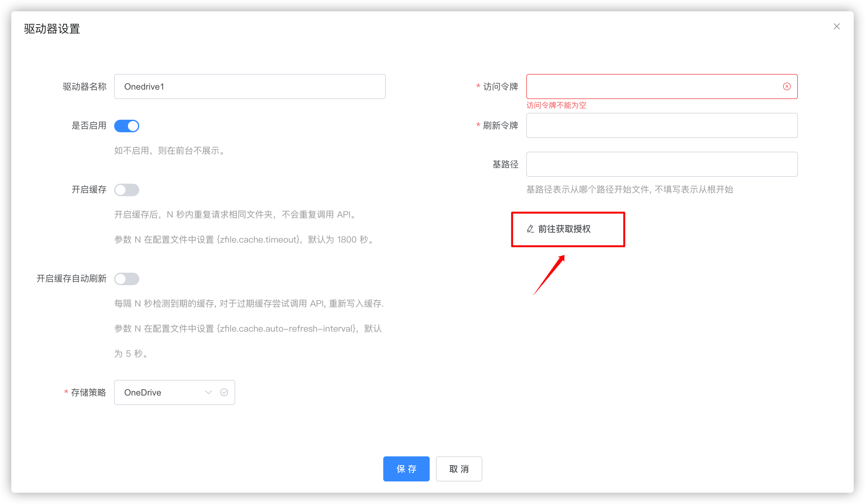The width and height of the screenshot is (865, 504).
Task: Expand the 存储策略 dropdown arrow
Action: click(208, 392)
